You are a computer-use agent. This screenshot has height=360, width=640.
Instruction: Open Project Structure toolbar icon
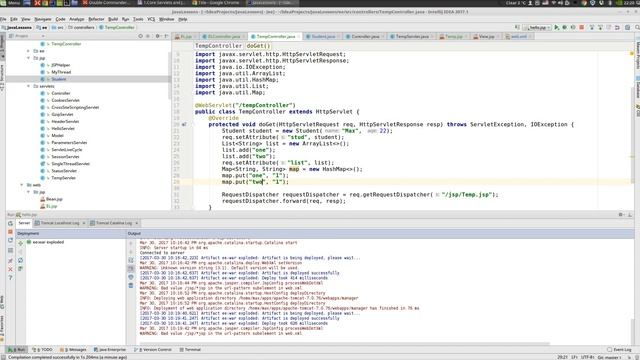627,27
